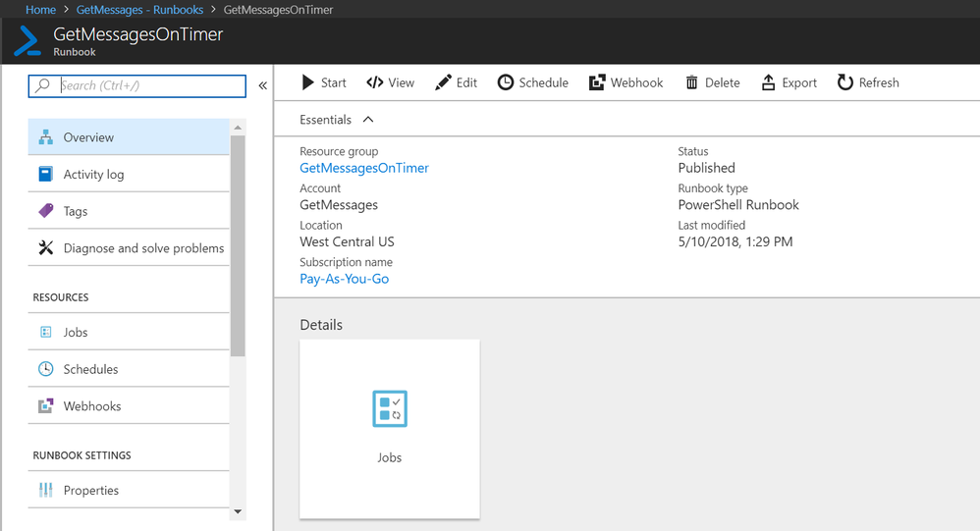Viewport: 980px width, 531px height.
Task: Open the Pay-As-You-Go subscription link
Action: (345, 279)
